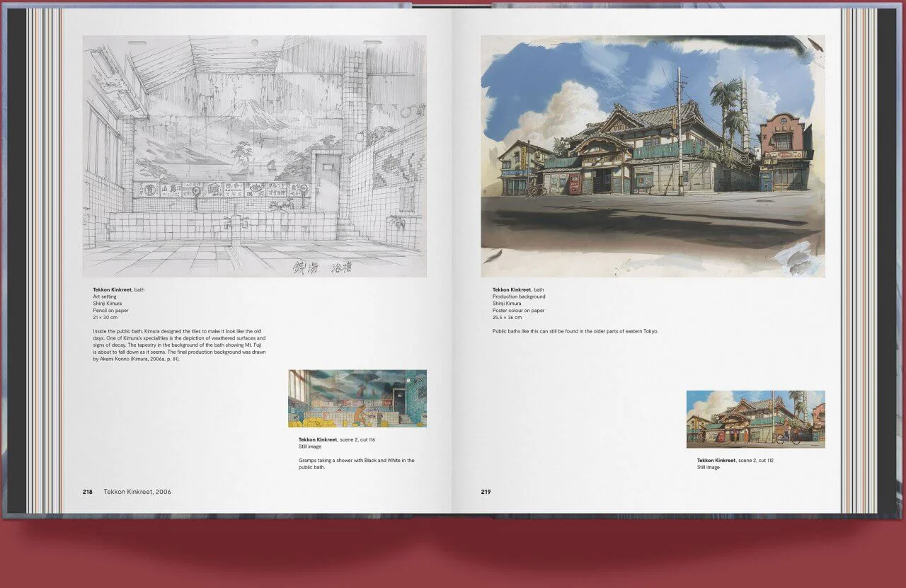Screen dimensions: 906x588
Task: Click caption 'Production background' on right page
Action: click(x=519, y=296)
